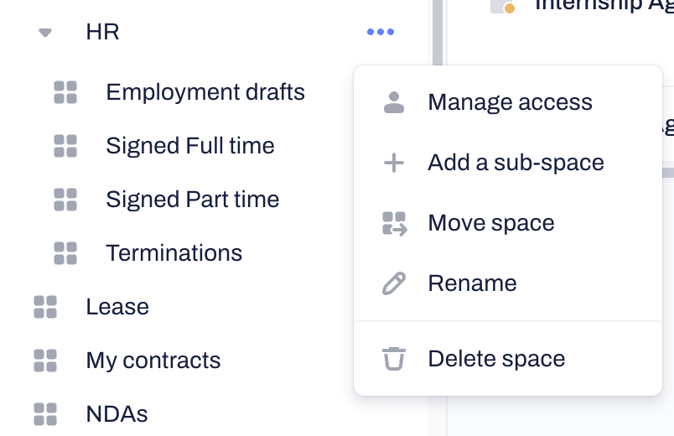
Task: Click the grid icon beside NDAs
Action: [x=45, y=414]
